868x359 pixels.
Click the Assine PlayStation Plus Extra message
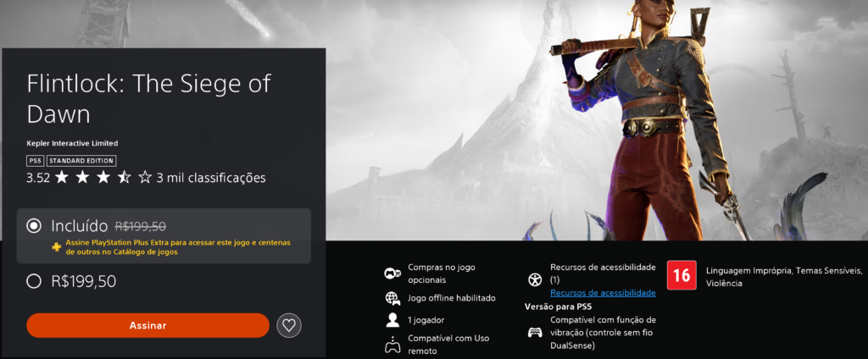point(178,247)
